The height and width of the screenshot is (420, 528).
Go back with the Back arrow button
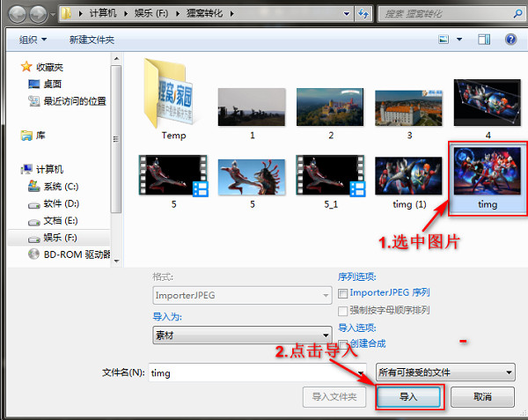18,14
